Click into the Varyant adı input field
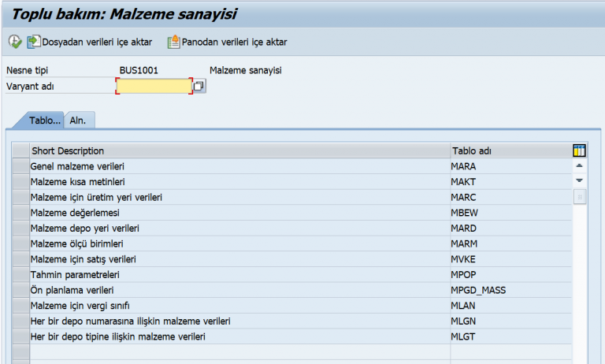Screen dimensions: 605x364 pos(154,86)
